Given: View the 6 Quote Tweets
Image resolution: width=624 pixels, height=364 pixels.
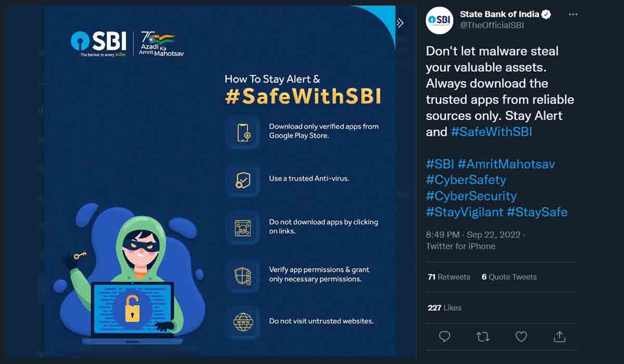Looking at the screenshot, I should coord(509,277).
